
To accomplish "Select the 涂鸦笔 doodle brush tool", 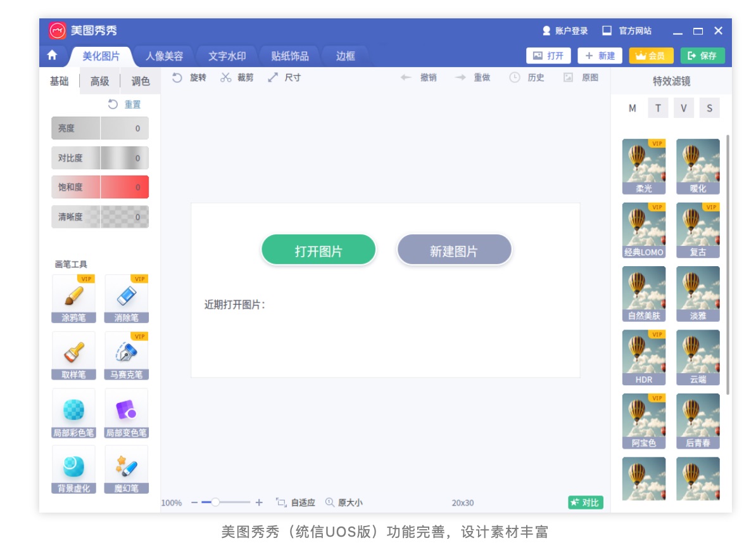I will click(73, 298).
